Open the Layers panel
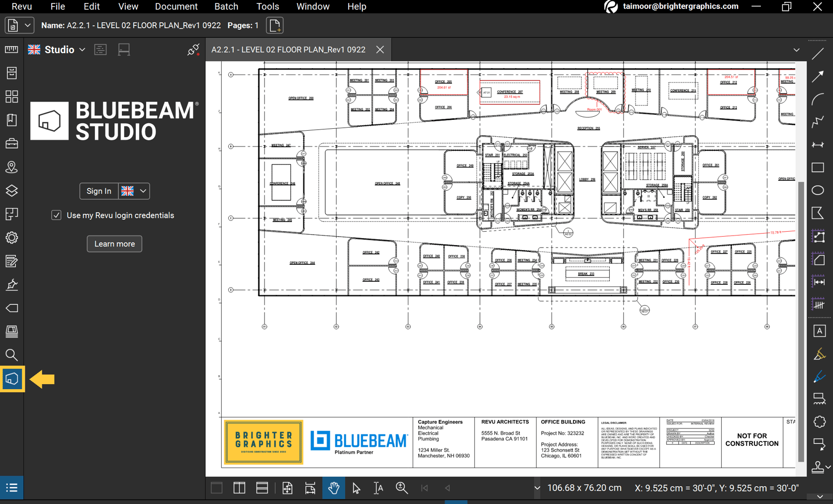 (x=12, y=190)
